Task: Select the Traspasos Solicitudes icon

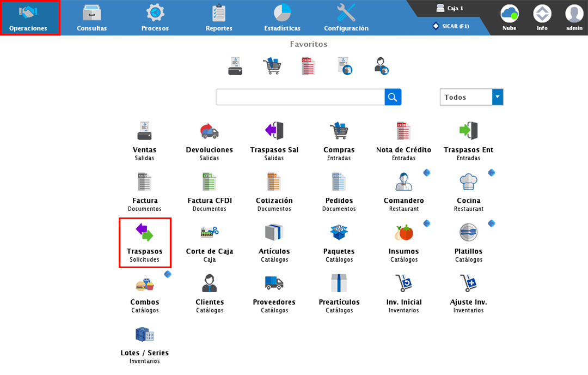Action: click(x=145, y=233)
